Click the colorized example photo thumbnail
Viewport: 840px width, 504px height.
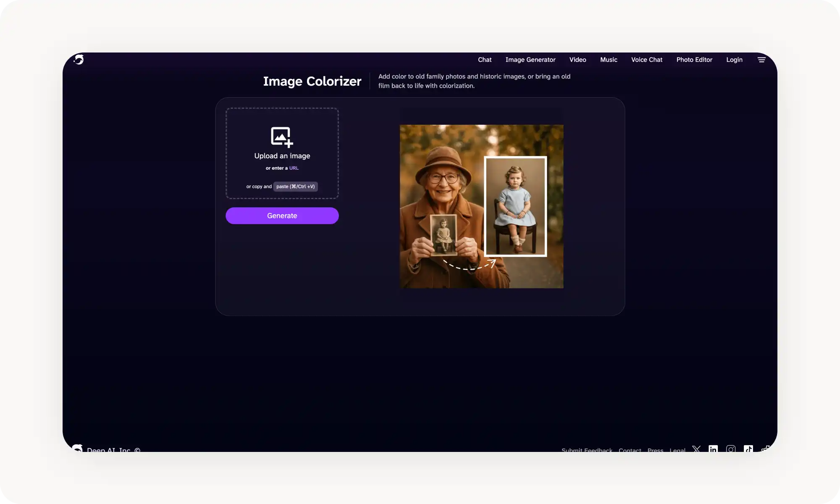(515, 206)
